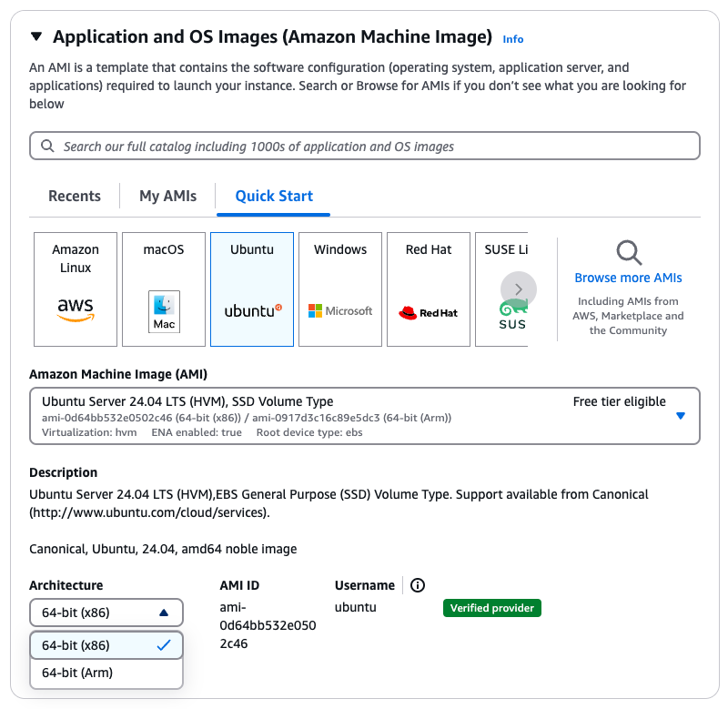Open the Ubuntu Server AMI dropdown arrow
728x709 pixels.
(x=681, y=415)
